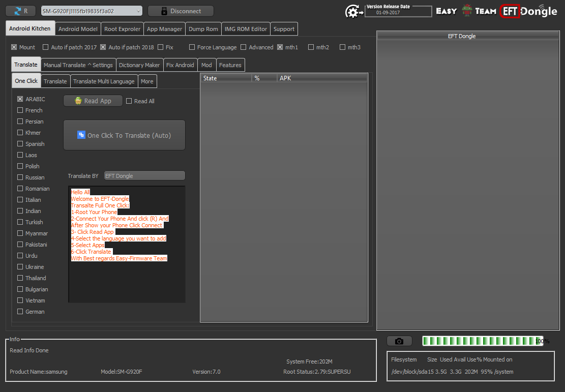
Task: Toggle the Mount checkbox
Action: (14, 47)
